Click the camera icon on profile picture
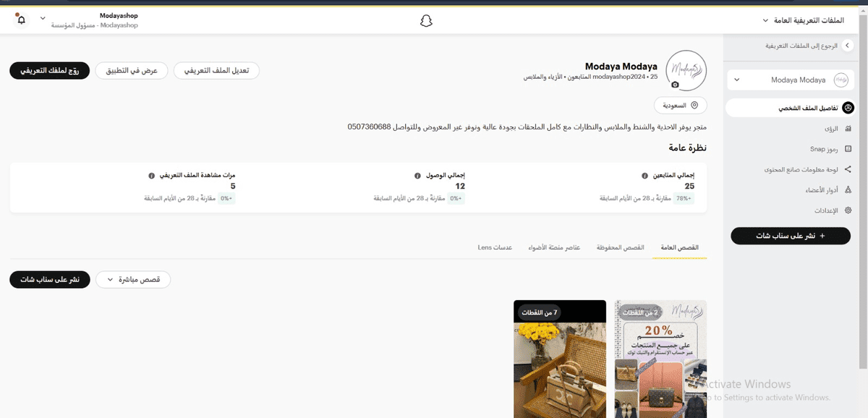The height and width of the screenshot is (418, 868). [x=675, y=85]
